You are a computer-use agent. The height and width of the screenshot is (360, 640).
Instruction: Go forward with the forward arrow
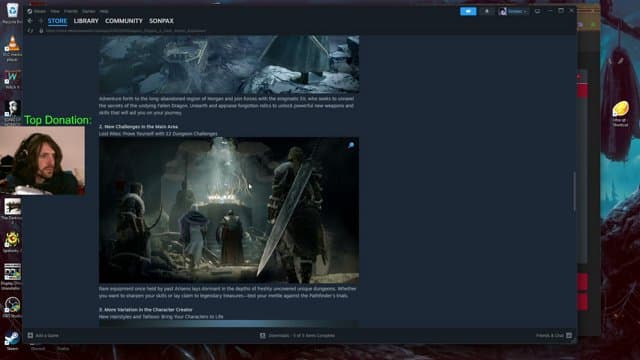click(40, 21)
